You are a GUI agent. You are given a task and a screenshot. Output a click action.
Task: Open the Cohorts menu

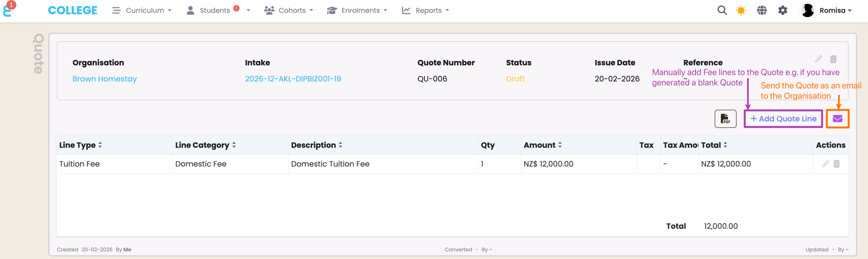point(289,11)
